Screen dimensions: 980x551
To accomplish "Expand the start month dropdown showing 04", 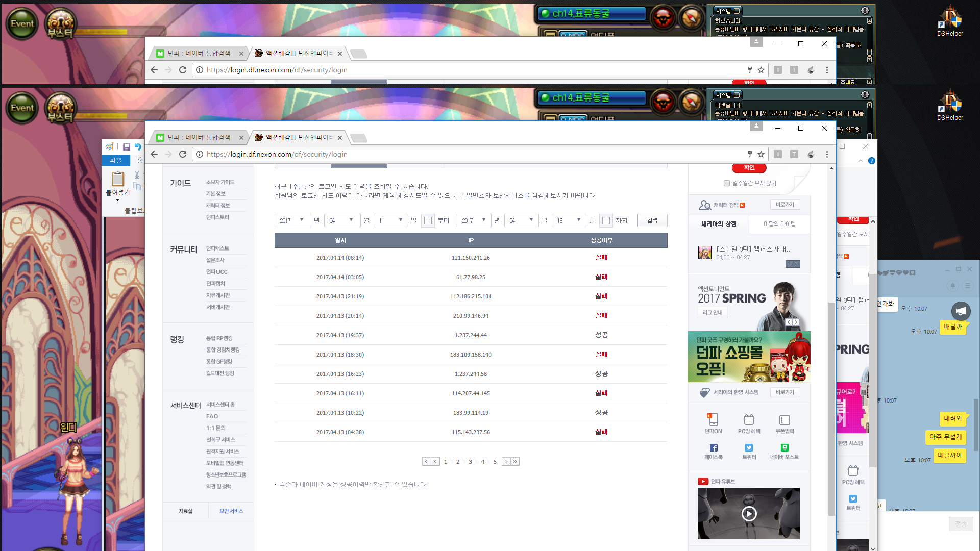I will coord(341,220).
